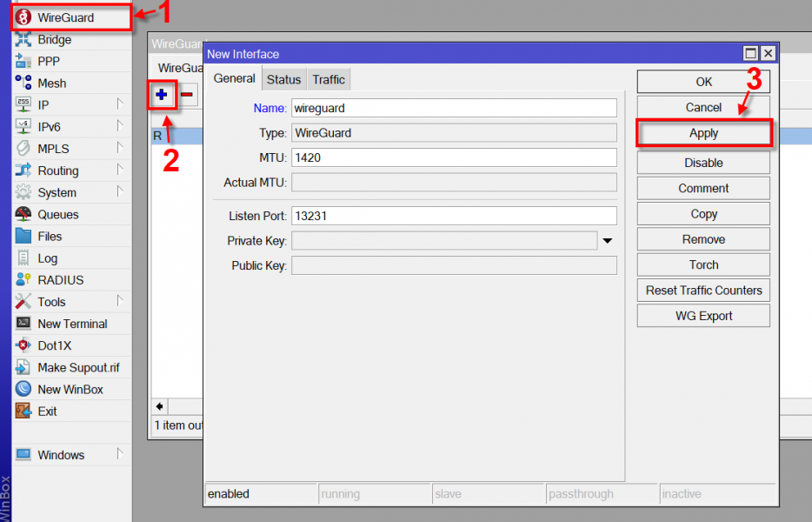Click the System gear icon
This screenshot has width=812, height=522.
(x=23, y=192)
